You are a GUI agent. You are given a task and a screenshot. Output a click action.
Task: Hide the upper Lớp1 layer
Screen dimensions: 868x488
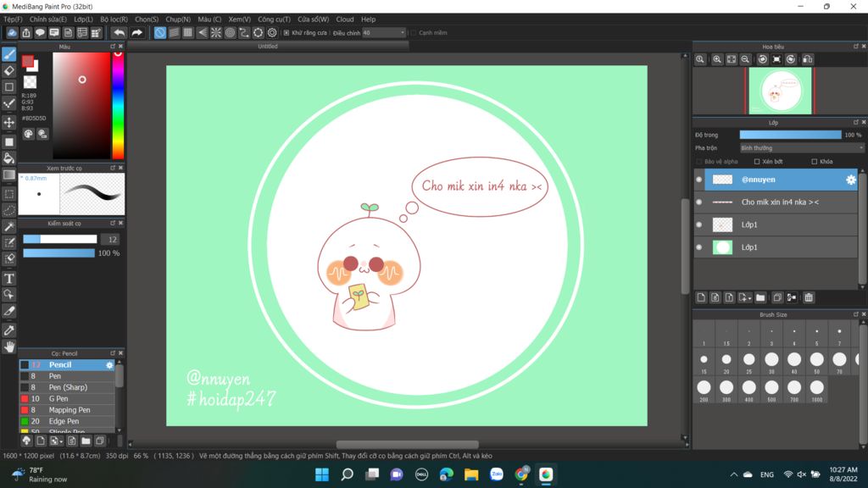(x=699, y=225)
